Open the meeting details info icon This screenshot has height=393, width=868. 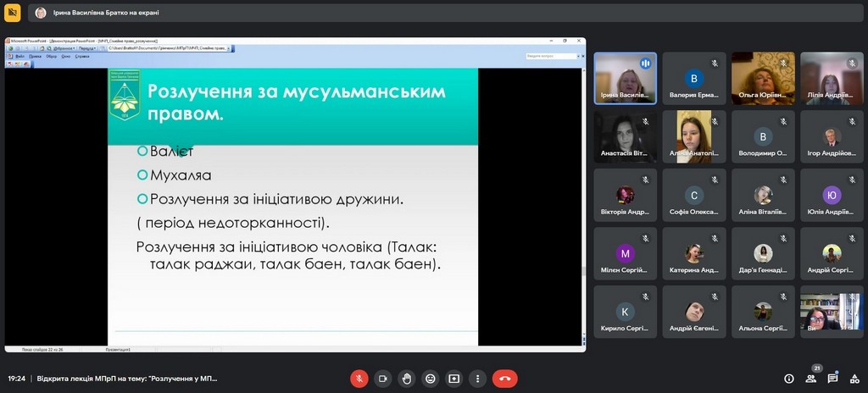[x=789, y=379]
